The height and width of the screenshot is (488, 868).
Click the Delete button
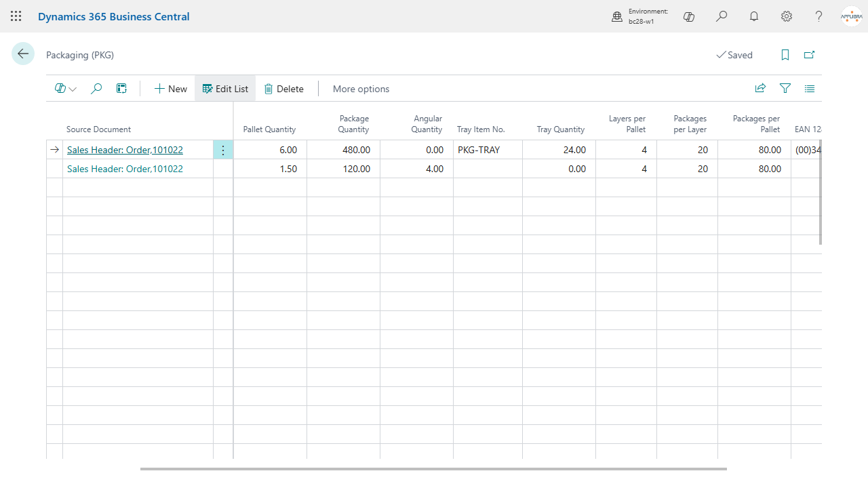[x=283, y=89]
